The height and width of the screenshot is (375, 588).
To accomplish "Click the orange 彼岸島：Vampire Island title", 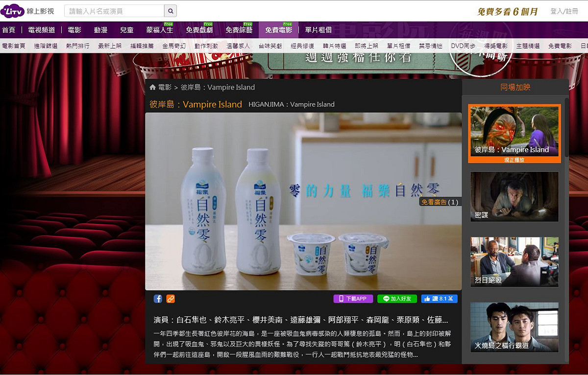I will point(196,104).
